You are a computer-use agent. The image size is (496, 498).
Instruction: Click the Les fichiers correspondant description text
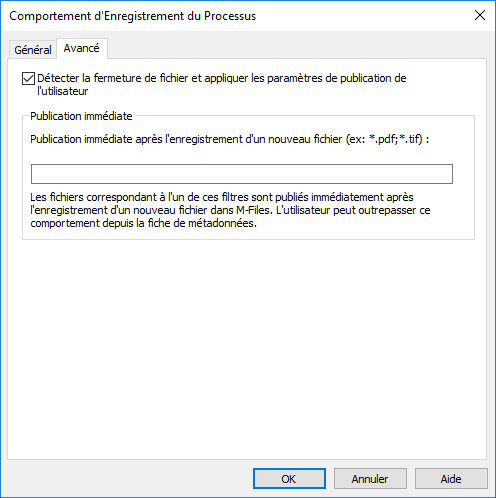point(230,210)
